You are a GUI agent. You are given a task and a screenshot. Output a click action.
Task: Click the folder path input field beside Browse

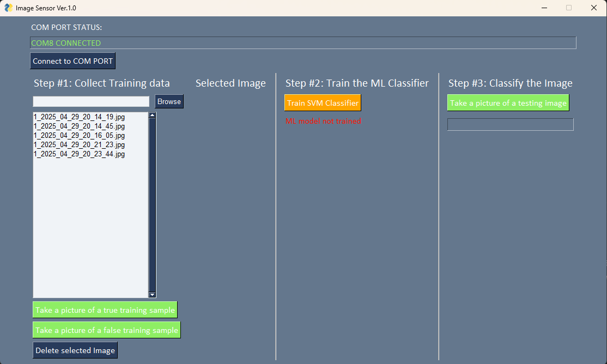[x=91, y=102]
